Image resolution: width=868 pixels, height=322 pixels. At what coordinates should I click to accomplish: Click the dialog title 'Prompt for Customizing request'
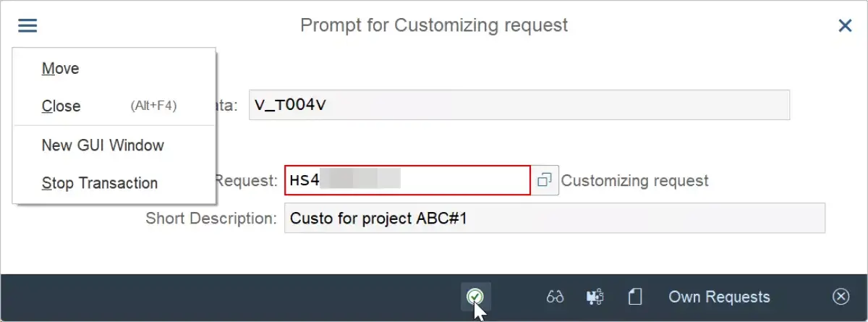coord(434,25)
